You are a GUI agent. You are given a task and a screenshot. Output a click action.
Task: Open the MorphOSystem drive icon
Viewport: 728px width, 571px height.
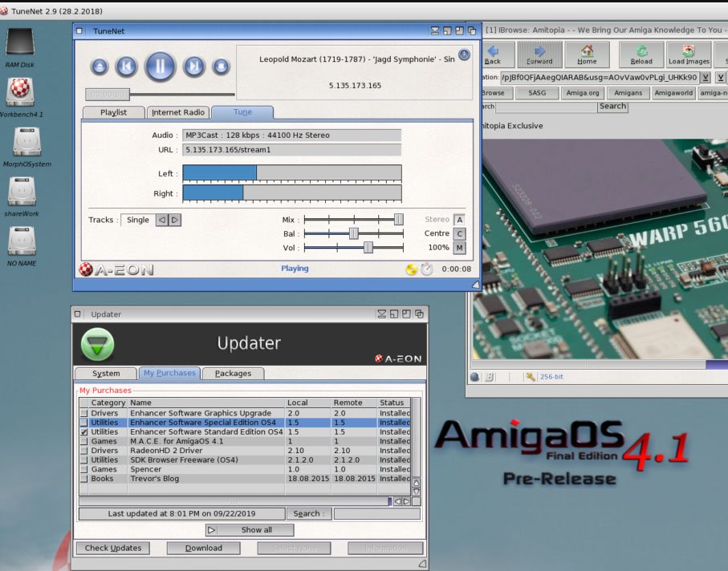click(x=26, y=141)
